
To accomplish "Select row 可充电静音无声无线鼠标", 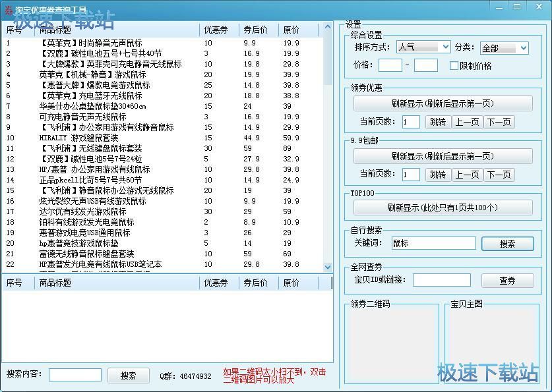I will click(x=163, y=117).
